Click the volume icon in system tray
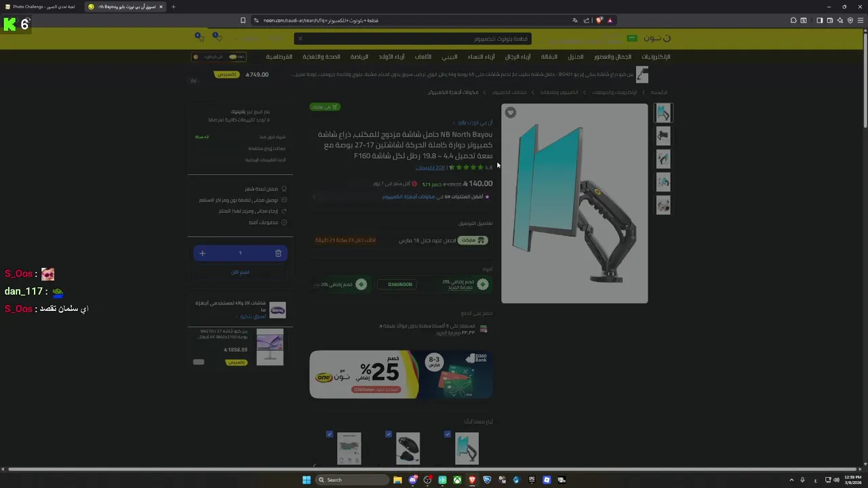The height and width of the screenshot is (488, 868). 836,480
